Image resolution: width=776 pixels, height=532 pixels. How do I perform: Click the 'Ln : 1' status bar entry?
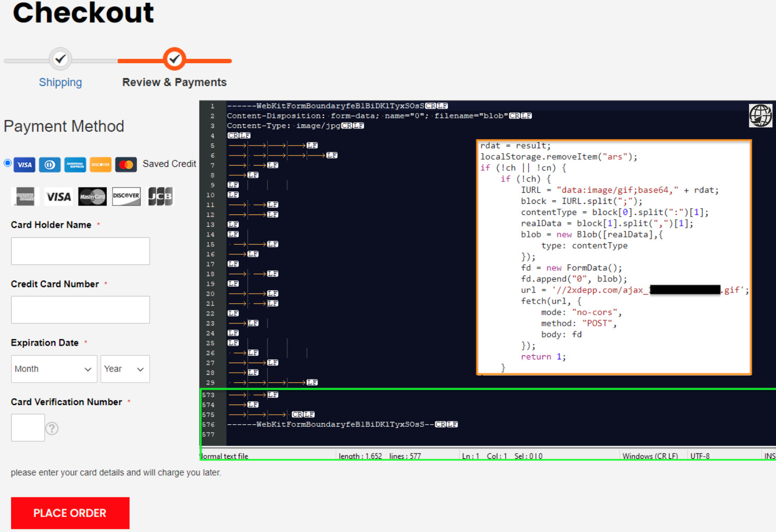pos(472,456)
